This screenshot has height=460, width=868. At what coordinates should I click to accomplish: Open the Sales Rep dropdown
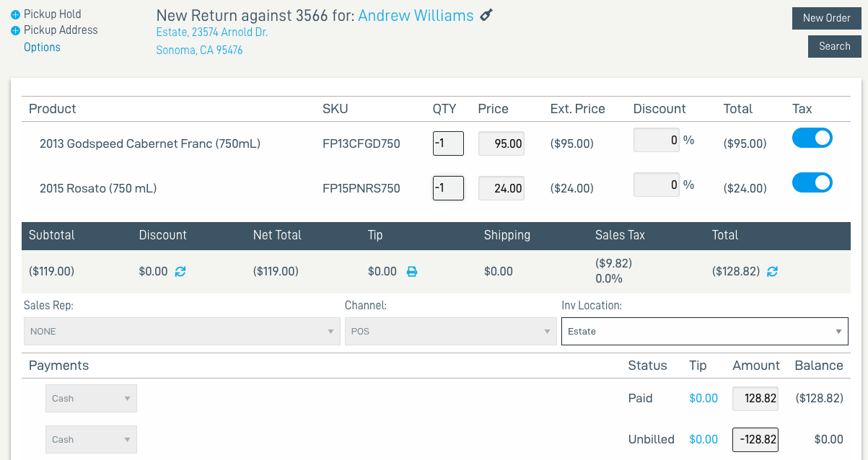click(x=182, y=331)
